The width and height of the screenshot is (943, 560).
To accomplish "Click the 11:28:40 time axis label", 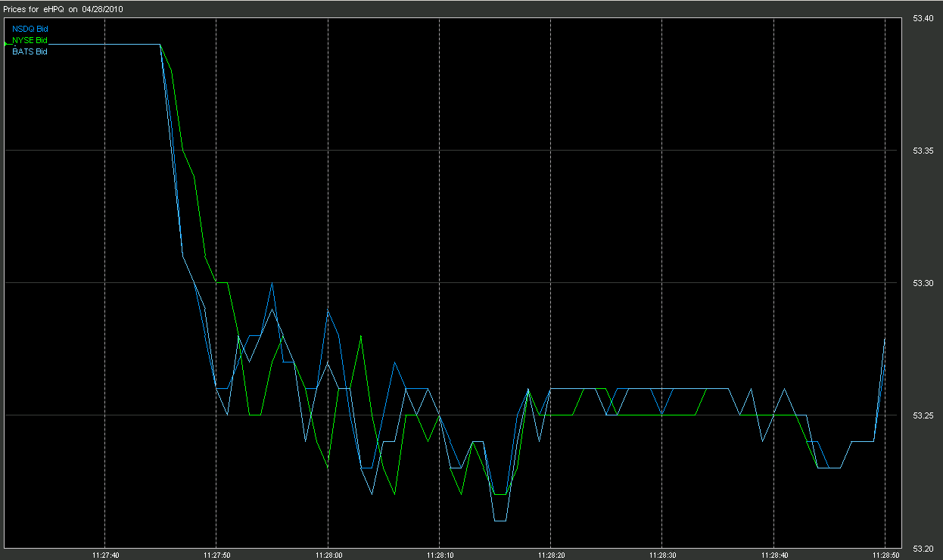I will tap(774, 555).
